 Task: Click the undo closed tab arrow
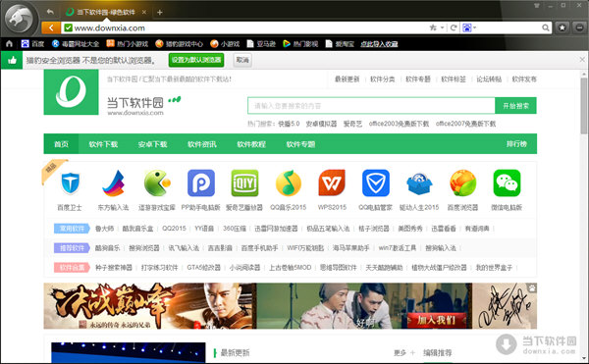coord(50,12)
